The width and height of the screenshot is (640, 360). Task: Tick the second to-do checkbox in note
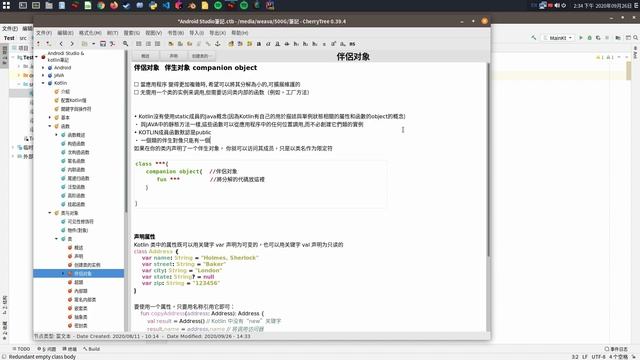[x=136, y=92]
